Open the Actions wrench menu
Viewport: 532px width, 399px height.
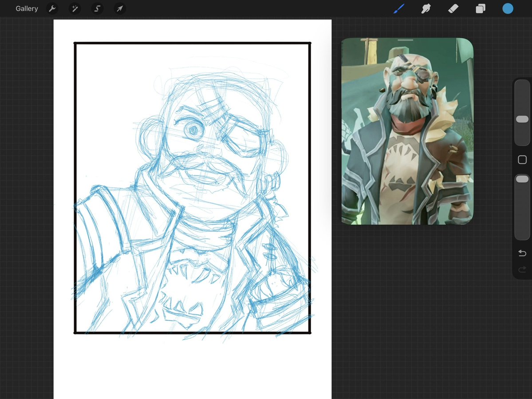[x=52, y=8]
